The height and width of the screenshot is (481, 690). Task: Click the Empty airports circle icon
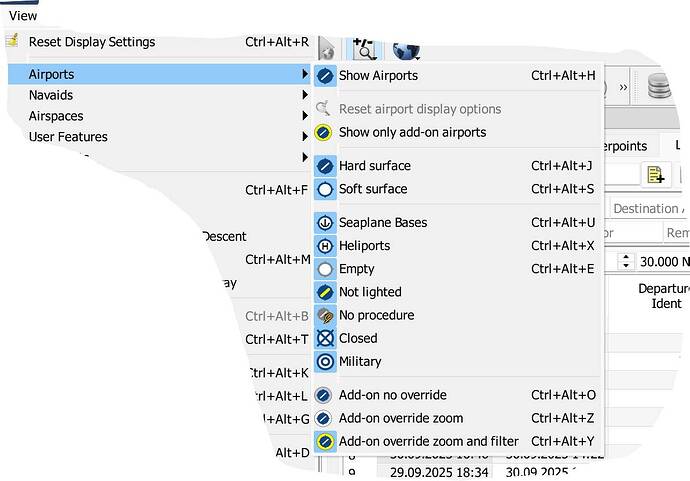[324, 269]
